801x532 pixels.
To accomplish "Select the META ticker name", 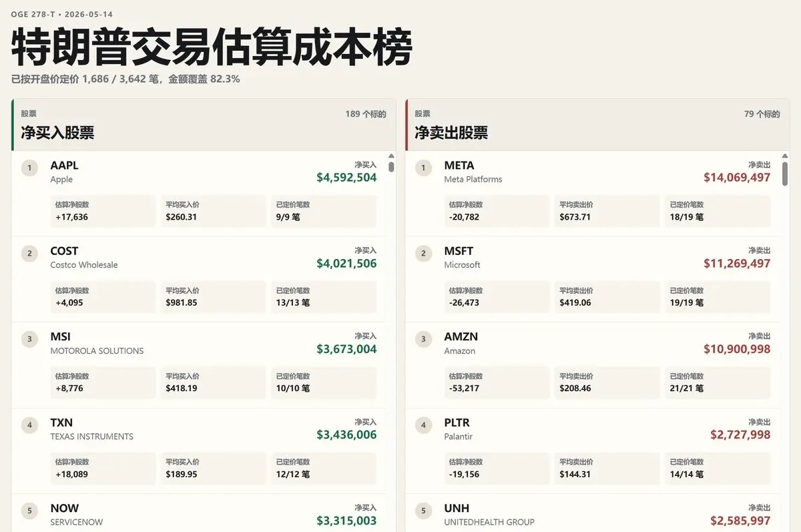I will 459,166.
